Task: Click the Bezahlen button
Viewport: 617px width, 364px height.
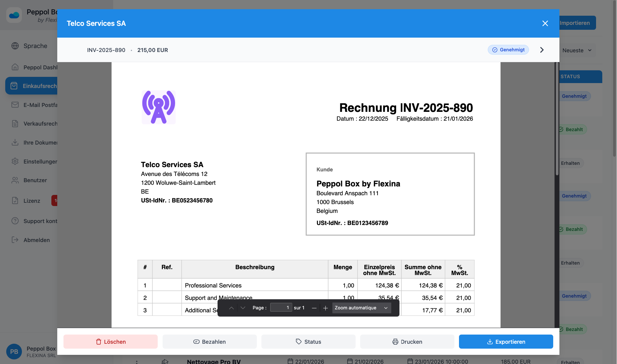Action: 209,341
